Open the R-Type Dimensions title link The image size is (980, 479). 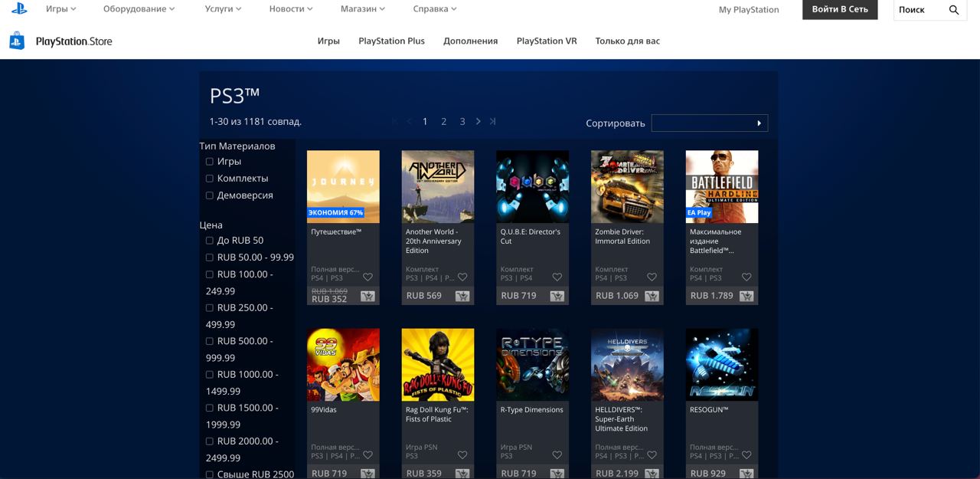coord(531,410)
